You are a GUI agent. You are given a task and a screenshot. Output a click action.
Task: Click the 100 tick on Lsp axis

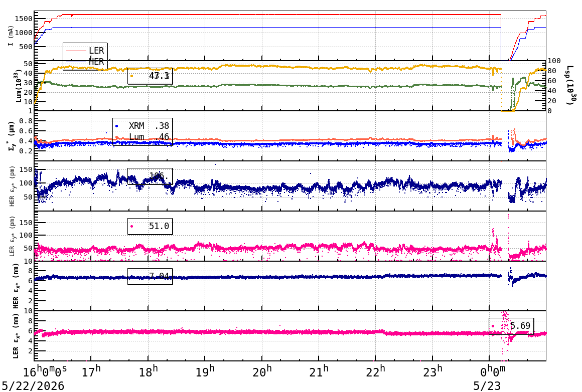coord(554,61)
